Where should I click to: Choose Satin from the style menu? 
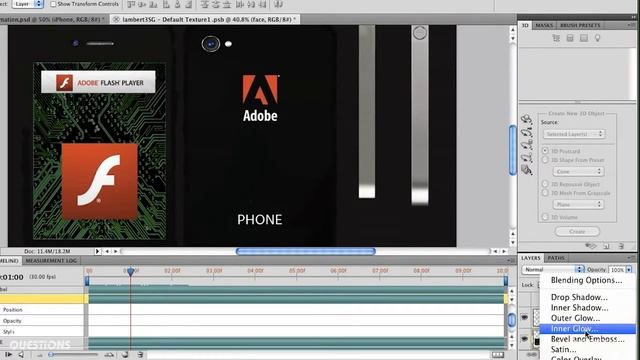coord(587,349)
